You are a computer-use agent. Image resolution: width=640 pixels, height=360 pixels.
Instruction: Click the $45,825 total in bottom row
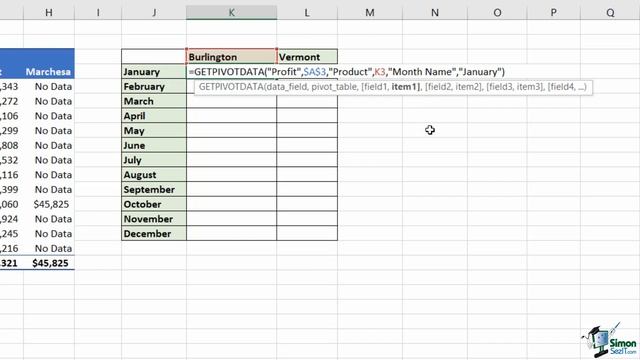[x=50, y=263]
